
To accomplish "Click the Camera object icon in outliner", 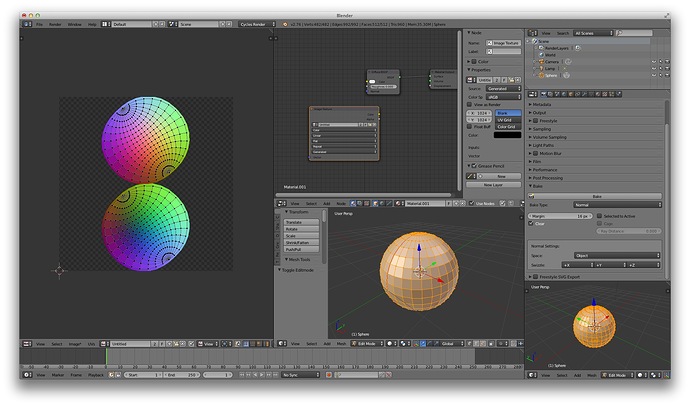I will pyautogui.click(x=541, y=62).
